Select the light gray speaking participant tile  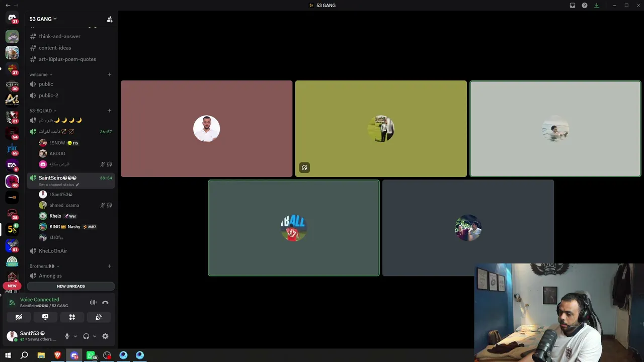[555, 129]
